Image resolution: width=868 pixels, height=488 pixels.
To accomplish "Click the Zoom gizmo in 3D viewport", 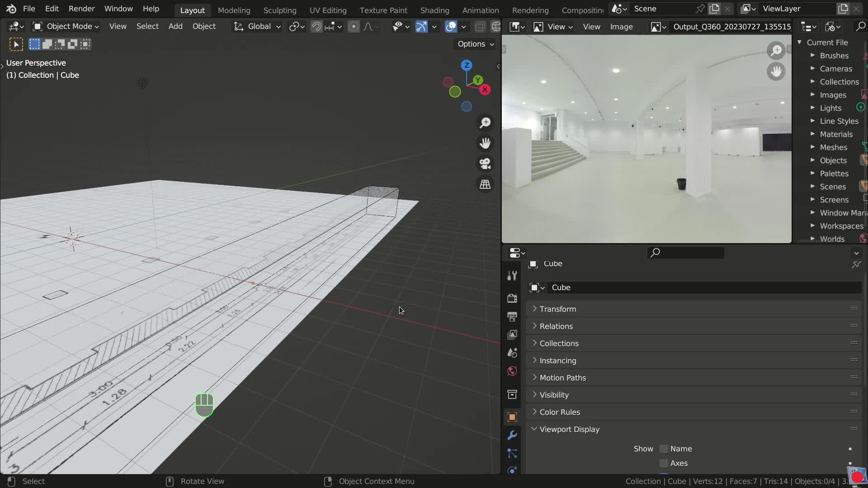I will (x=485, y=122).
